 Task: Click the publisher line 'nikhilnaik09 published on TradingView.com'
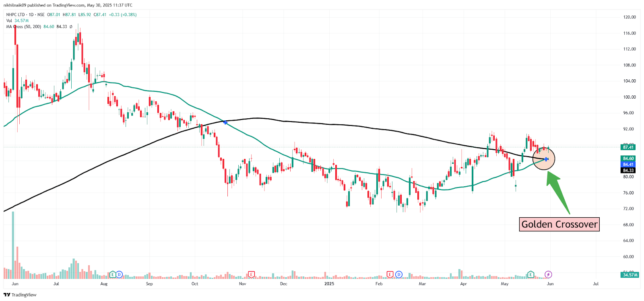(44, 5)
